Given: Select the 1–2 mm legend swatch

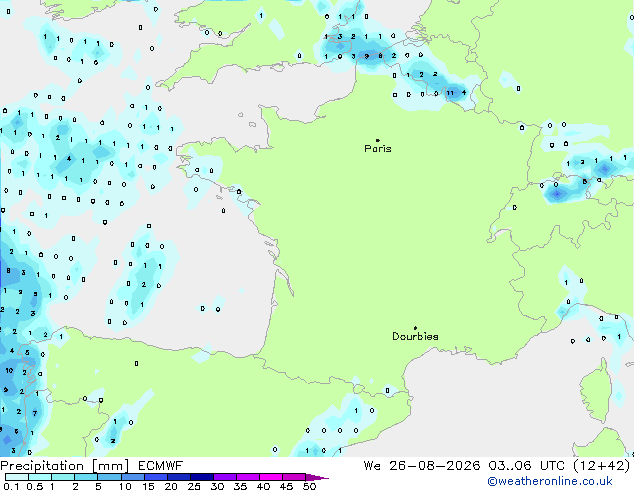Looking at the screenshot, I should pos(63,477).
